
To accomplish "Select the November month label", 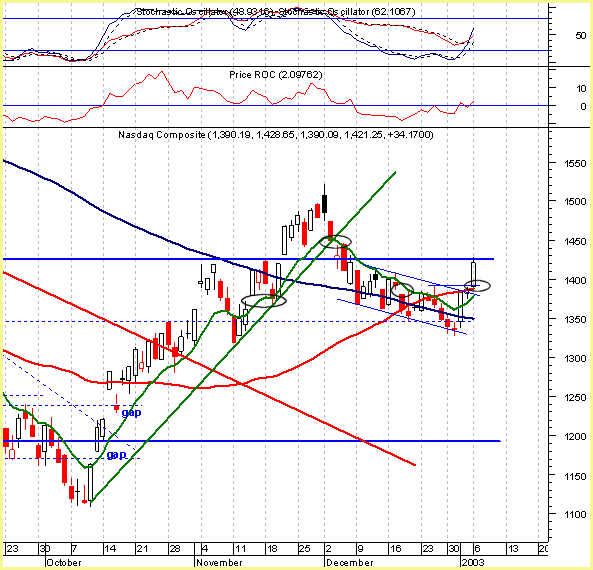I will (x=219, y=563).
